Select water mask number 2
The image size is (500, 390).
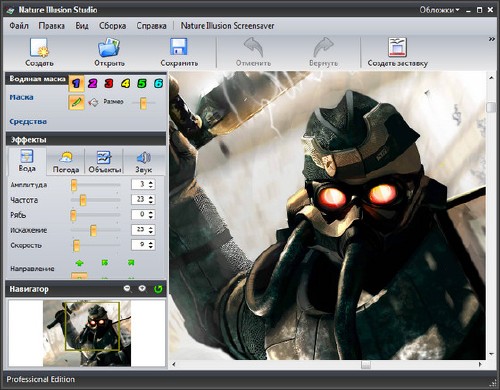[x=92, y=83]
